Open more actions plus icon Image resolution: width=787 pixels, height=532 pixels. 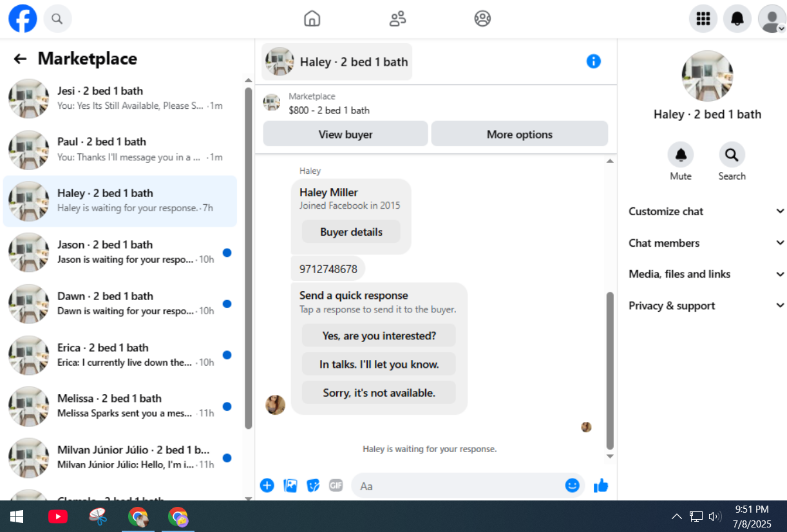click(x=267, y=486)
